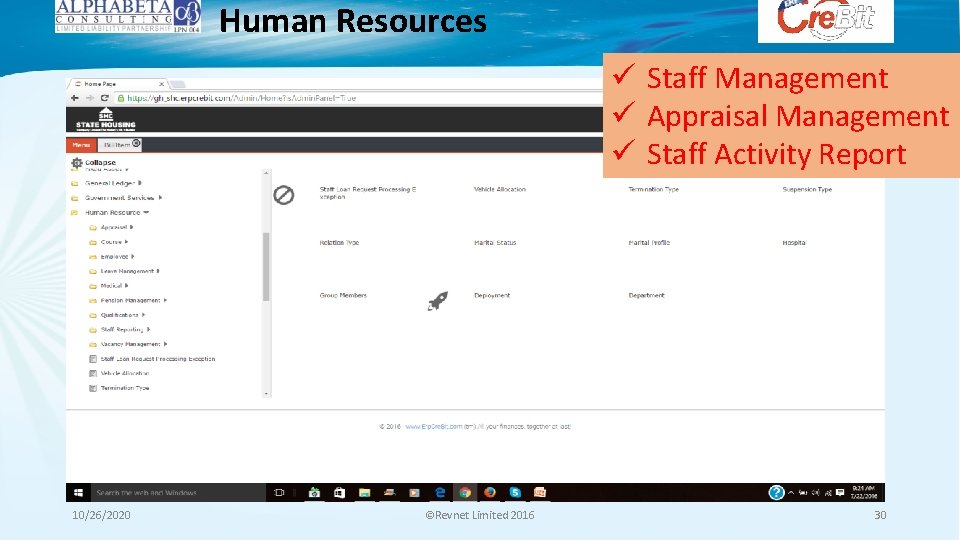Expand the Government Services arrow
The height and width of the screenshot is (540, 960).
[160, 198]
